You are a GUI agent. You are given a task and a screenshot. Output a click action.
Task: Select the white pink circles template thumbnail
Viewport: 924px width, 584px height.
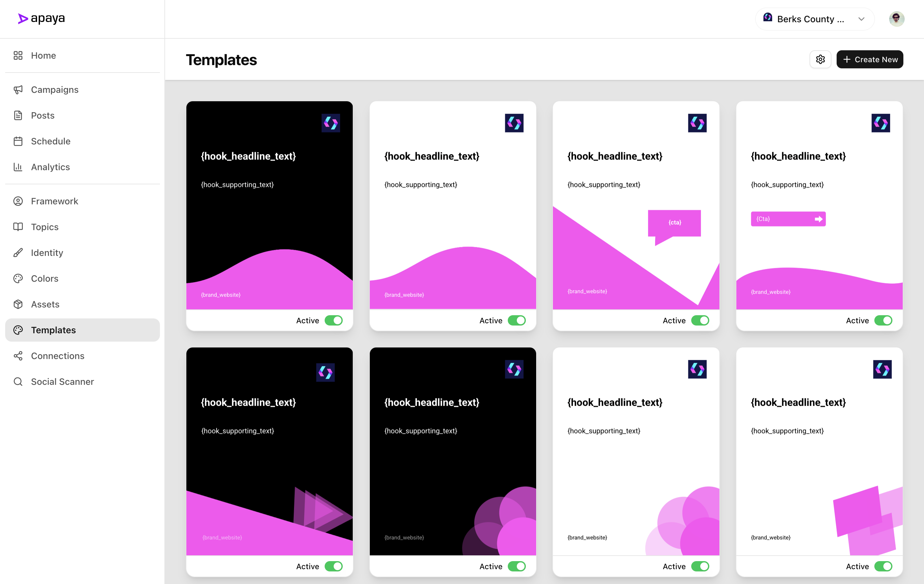point(636,451)
